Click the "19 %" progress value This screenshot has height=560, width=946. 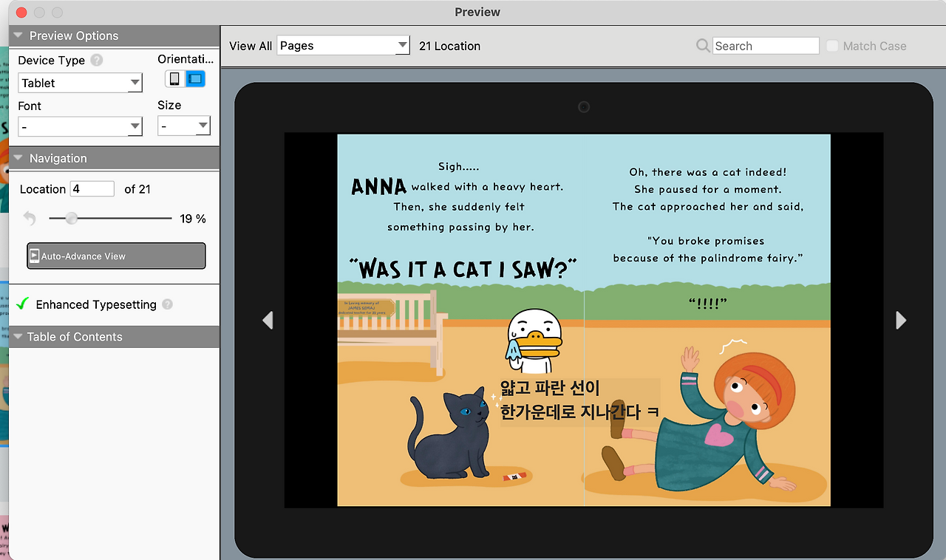click(193, 219)
